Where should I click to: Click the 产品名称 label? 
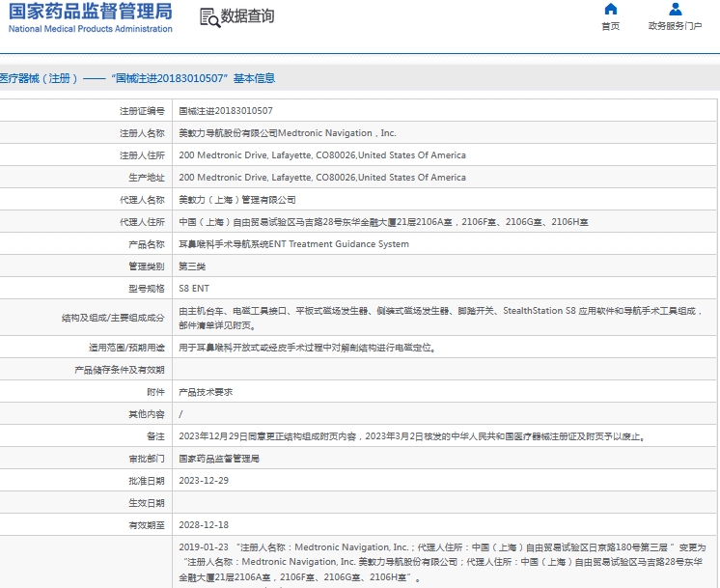pyautogui.click(x=147, y=244)
